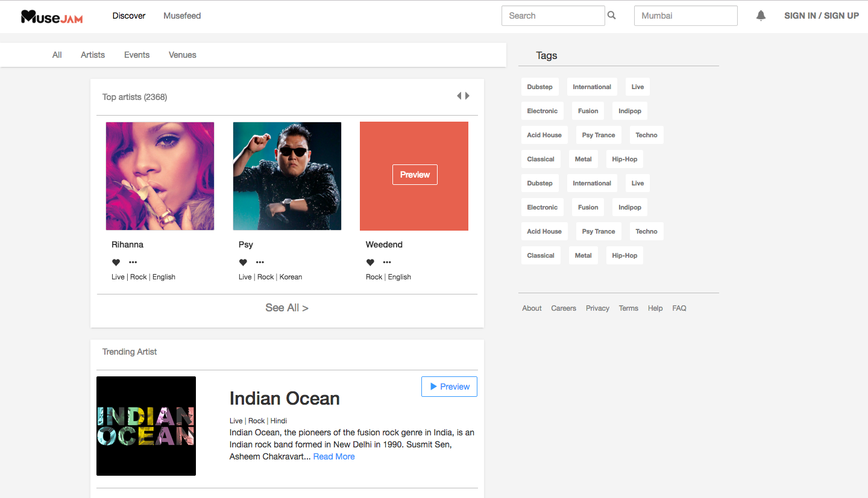This screenshot has width=868, height=498.
Task: Heart the Weedend artist
Action: click(370, 262)
